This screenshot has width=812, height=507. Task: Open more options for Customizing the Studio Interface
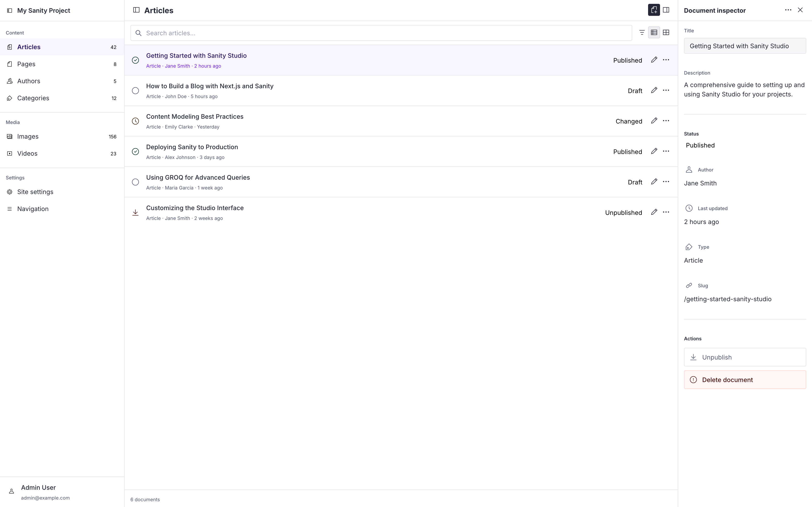point(666,212)
